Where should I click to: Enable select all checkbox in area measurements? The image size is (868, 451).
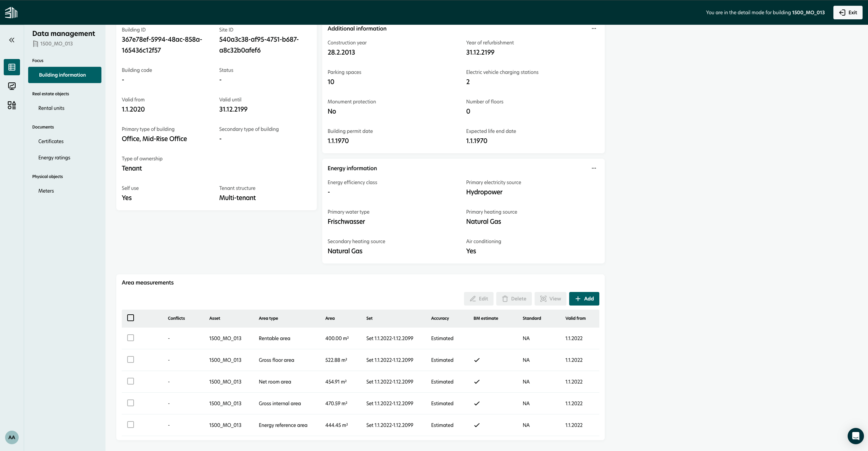131,318
